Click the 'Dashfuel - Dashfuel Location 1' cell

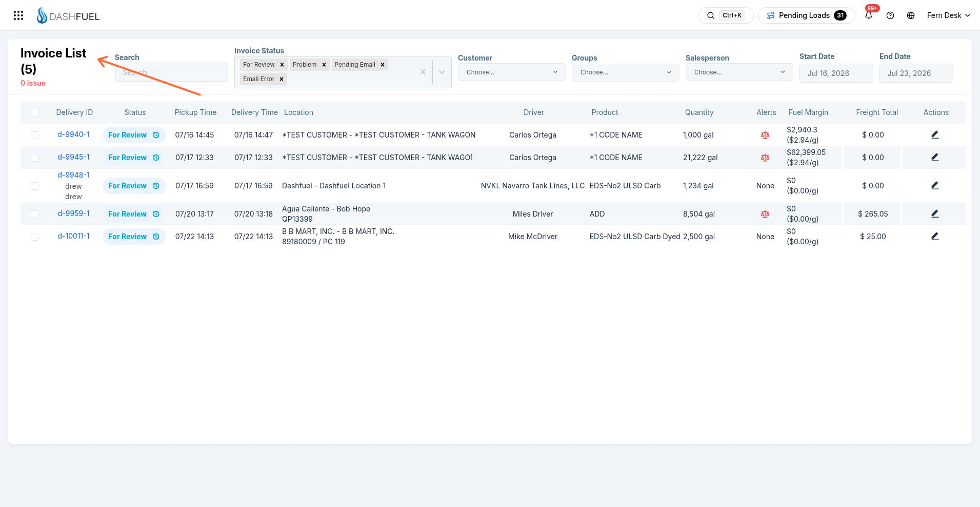point(334,186)
